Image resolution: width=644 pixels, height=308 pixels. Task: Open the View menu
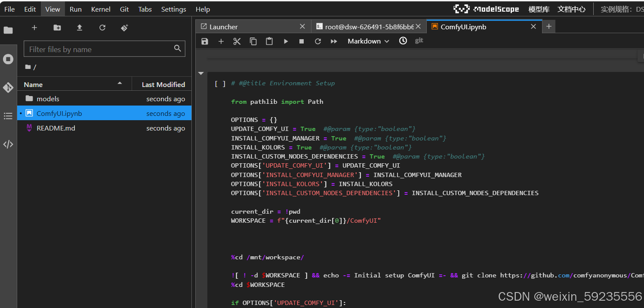53,9
